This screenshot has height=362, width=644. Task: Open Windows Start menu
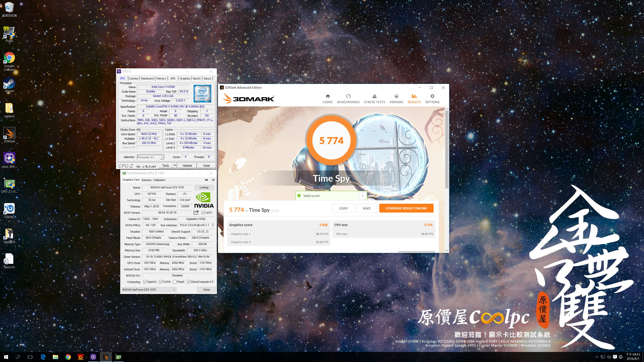click(6, 357)
